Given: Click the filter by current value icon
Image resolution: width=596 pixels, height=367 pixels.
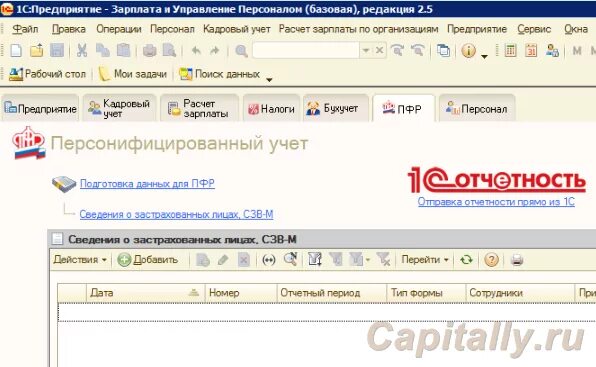Looking at the screenshot, I should 336,260.
